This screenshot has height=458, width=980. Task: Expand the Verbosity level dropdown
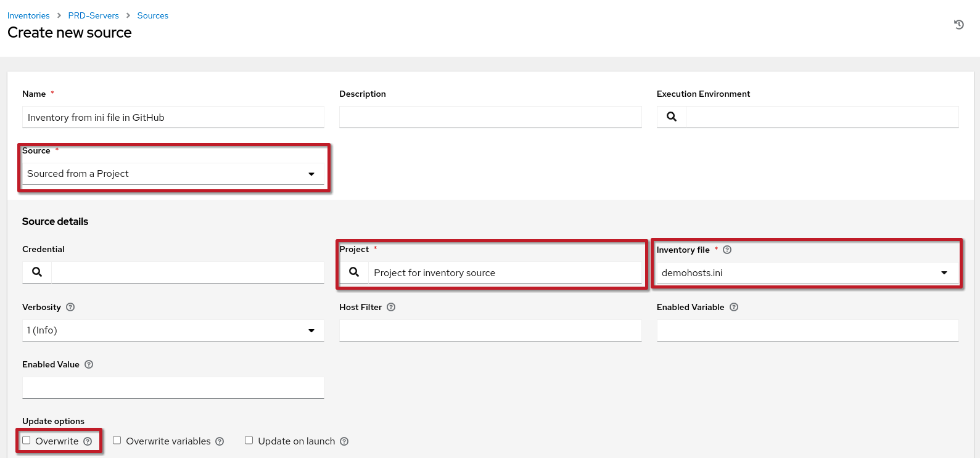tap(173, 330)
